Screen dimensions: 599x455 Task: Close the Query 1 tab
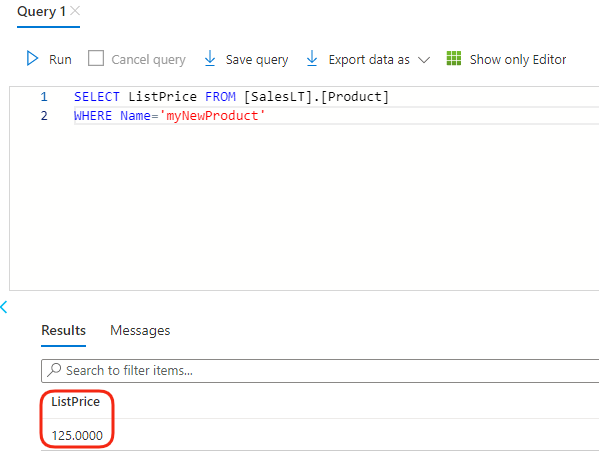75,11
